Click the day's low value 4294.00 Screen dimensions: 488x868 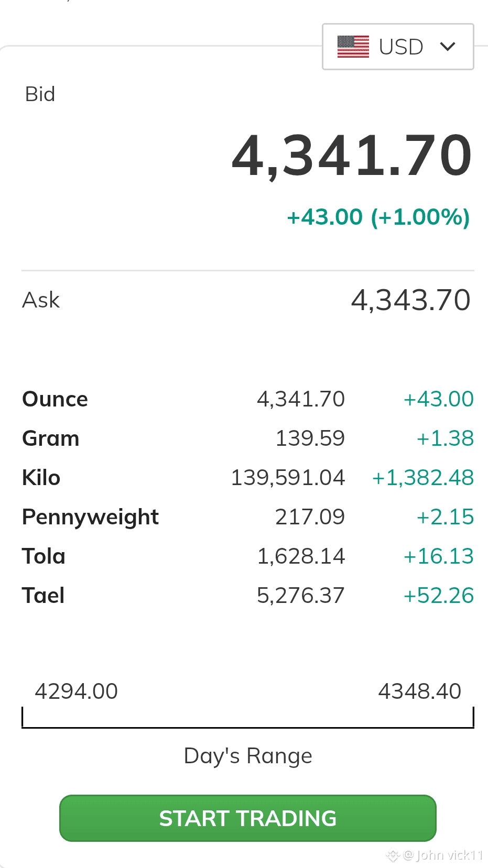click(77, 691)
